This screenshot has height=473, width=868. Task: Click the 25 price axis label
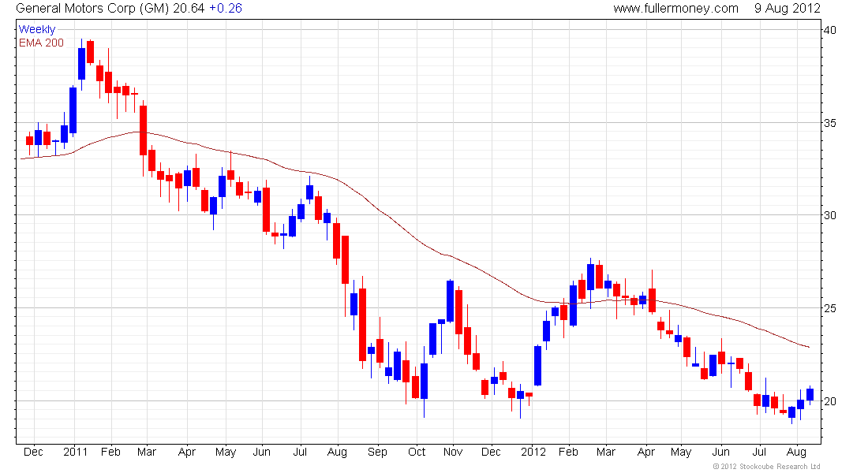(830, 308)
